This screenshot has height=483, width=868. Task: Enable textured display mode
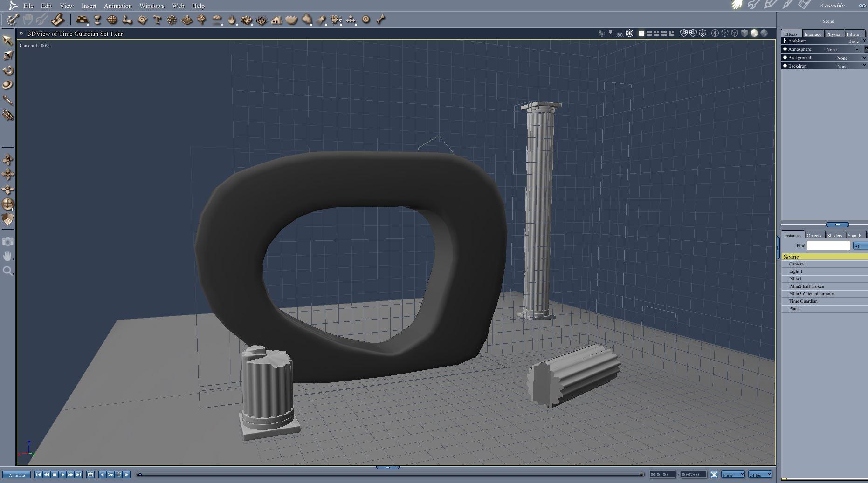pos(764,34)
